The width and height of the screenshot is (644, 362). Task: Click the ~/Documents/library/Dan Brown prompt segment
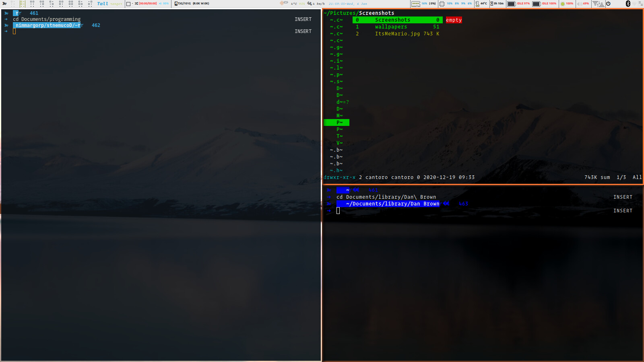coord(388,204)
